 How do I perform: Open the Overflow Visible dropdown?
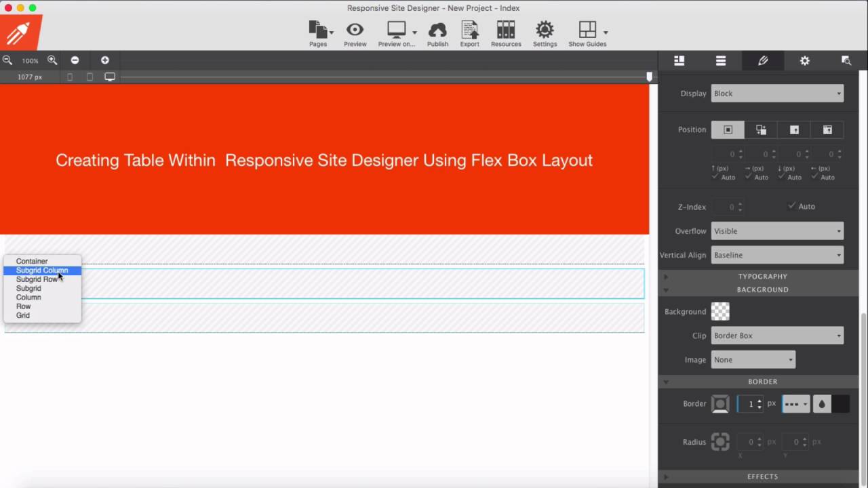777,231
